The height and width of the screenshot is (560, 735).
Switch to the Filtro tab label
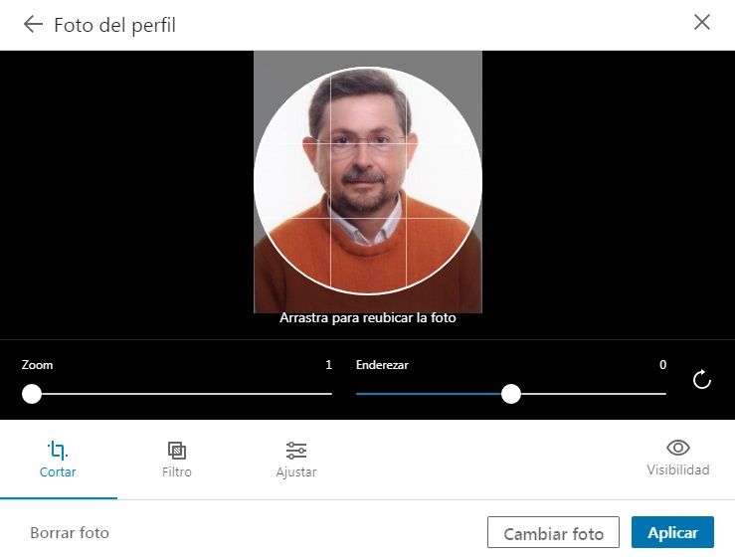click(x=177, y=472)
